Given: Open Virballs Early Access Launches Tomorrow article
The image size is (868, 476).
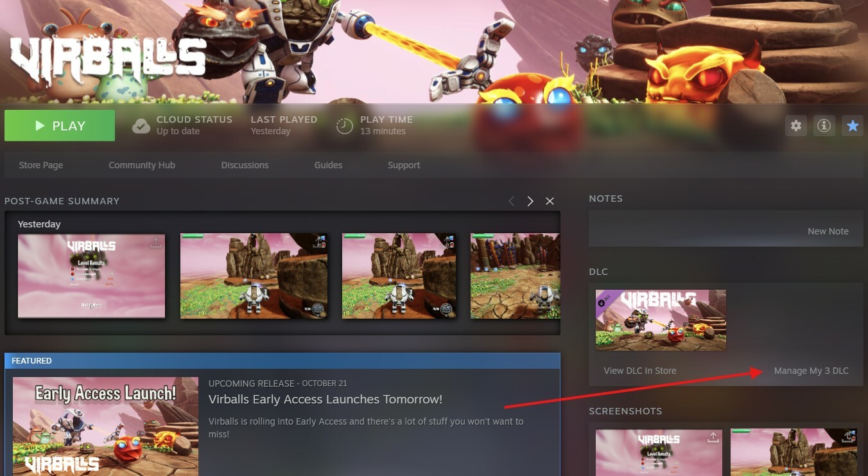Looking at the screenshot, I should click(325, 400).
